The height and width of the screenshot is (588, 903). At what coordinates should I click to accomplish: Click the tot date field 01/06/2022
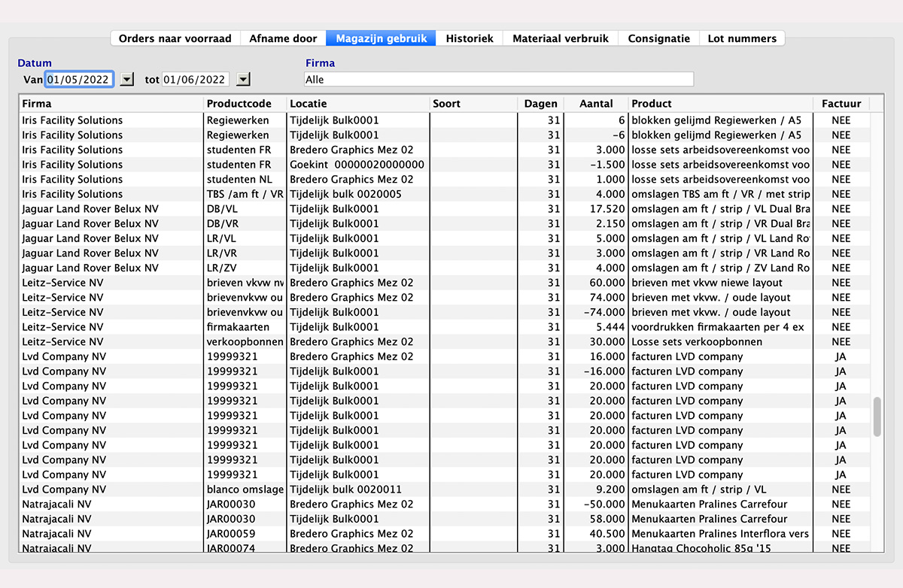(195, 79)
